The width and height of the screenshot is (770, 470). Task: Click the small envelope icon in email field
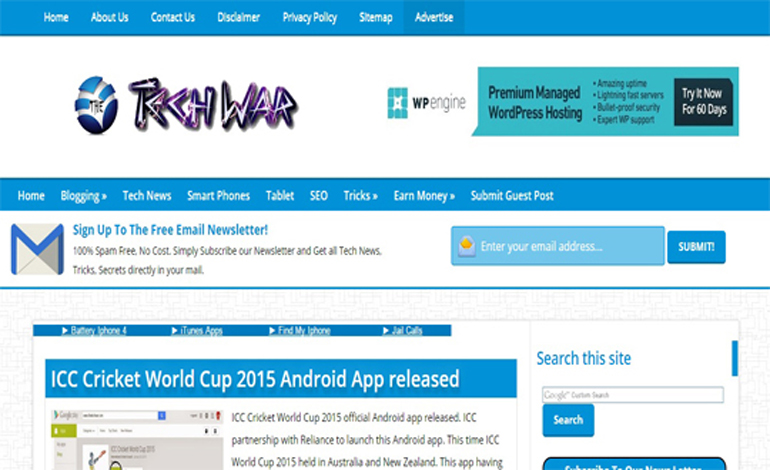[467, 246]
